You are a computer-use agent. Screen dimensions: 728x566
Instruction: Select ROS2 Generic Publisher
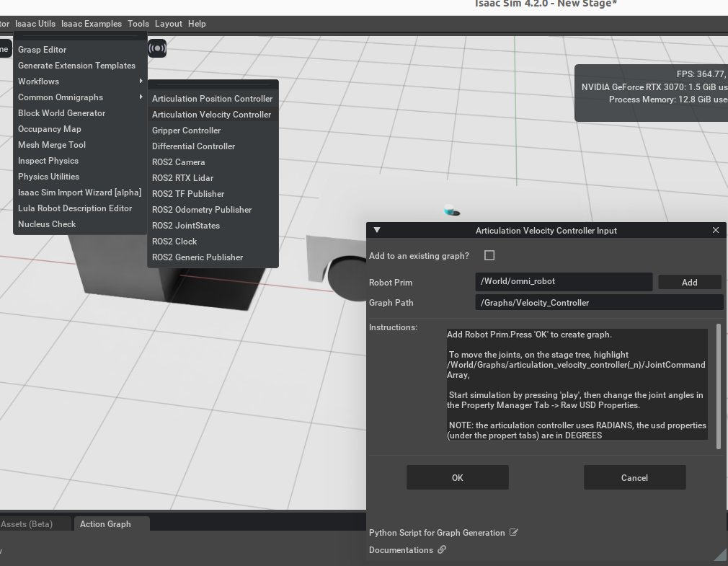(x=213, y=257)
